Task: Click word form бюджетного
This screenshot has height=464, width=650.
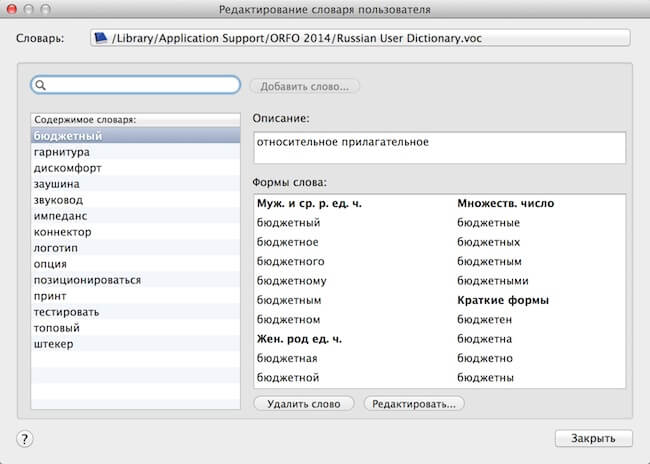Action: [x=291, y=262]
